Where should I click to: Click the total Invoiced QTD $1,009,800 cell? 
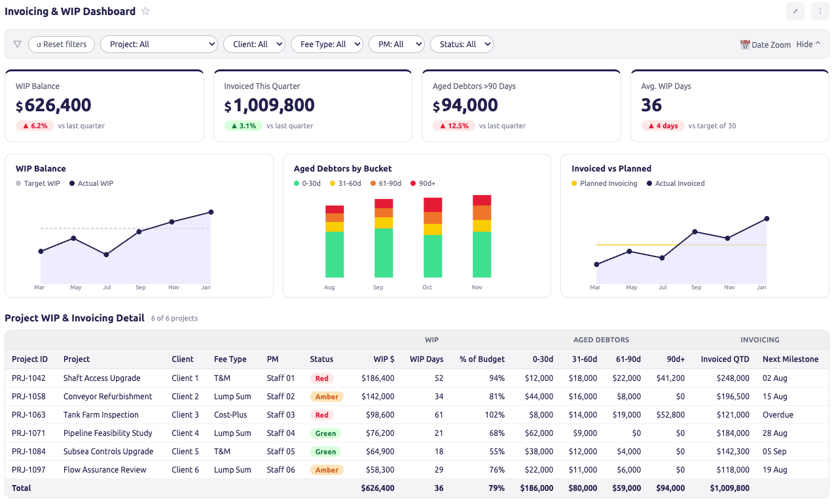(x=729, y=488)
